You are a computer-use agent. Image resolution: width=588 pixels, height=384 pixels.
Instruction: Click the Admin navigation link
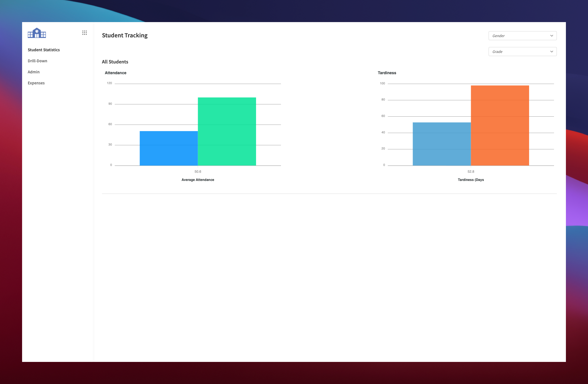(33, 72)
